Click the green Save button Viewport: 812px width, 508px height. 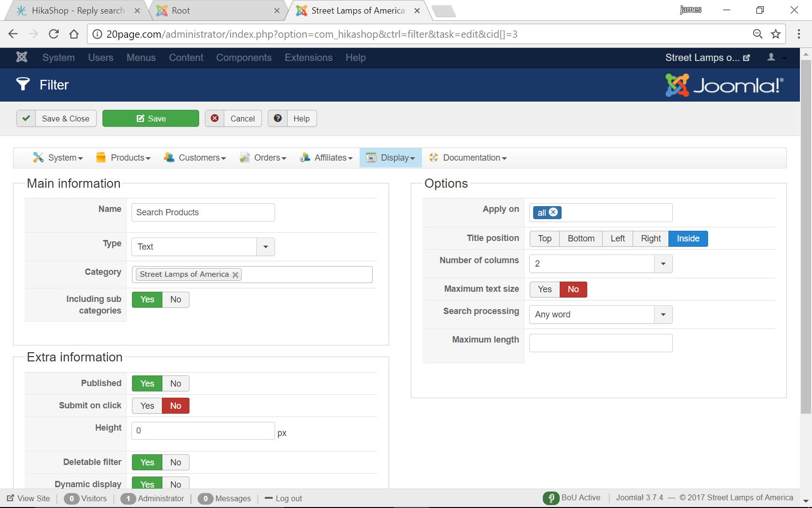[151, 119]
